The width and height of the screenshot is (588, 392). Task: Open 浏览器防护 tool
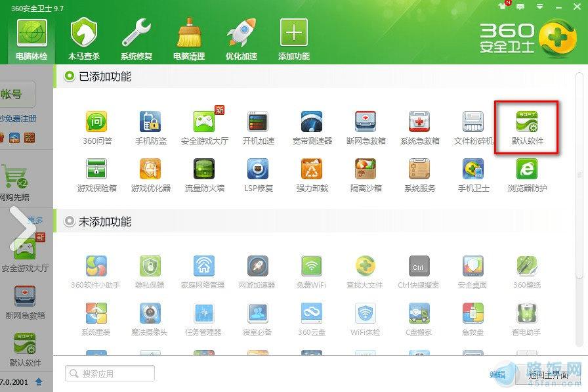coord(527,175)
